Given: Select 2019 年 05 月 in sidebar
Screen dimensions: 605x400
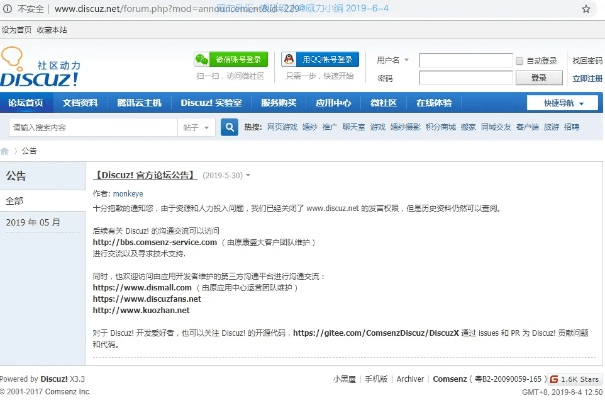Looking at the screenshot, I should point(33,223).
